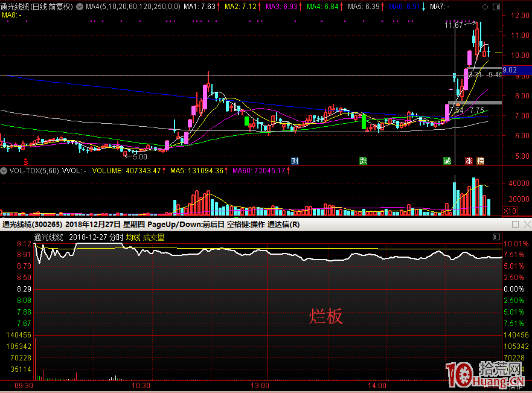Close the 通光线缆(300265) intraday window
The image size is (532, 393).
click(x=527, y=224)
